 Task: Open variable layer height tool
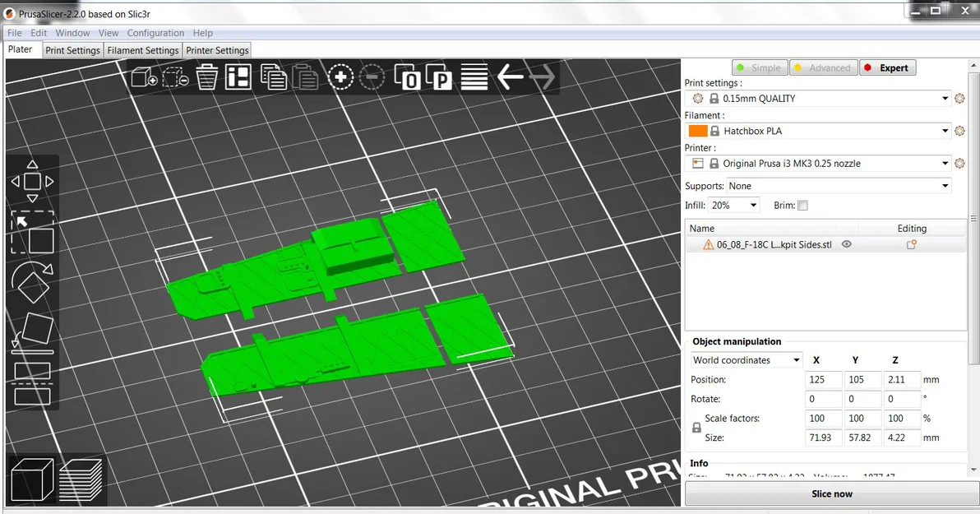pyautogui.click(x=474, y=77)
